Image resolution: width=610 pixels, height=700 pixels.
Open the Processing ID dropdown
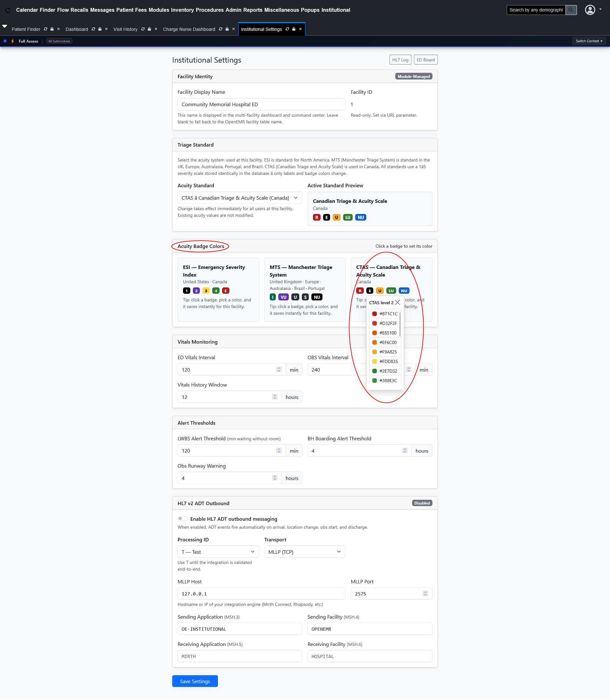click(x=218, y=552)
